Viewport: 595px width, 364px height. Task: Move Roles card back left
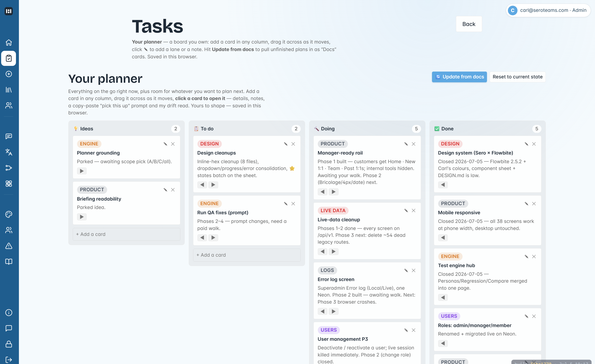point(443,343)
